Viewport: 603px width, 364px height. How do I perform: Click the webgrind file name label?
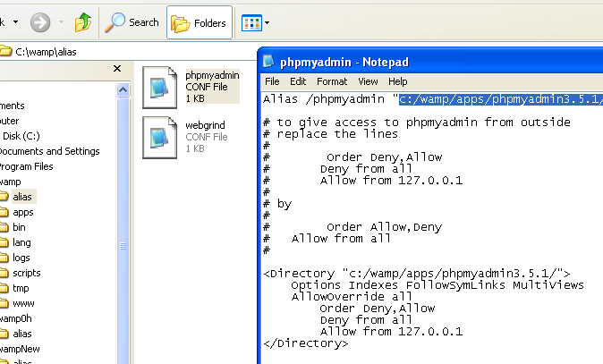(x=205, y=125)
